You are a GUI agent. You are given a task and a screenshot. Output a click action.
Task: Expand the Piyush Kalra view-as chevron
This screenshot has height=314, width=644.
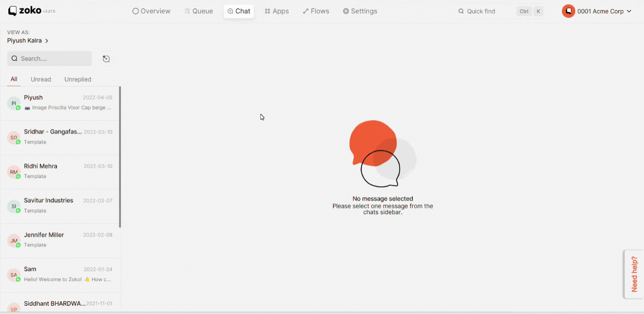click(x=47, y=41)
